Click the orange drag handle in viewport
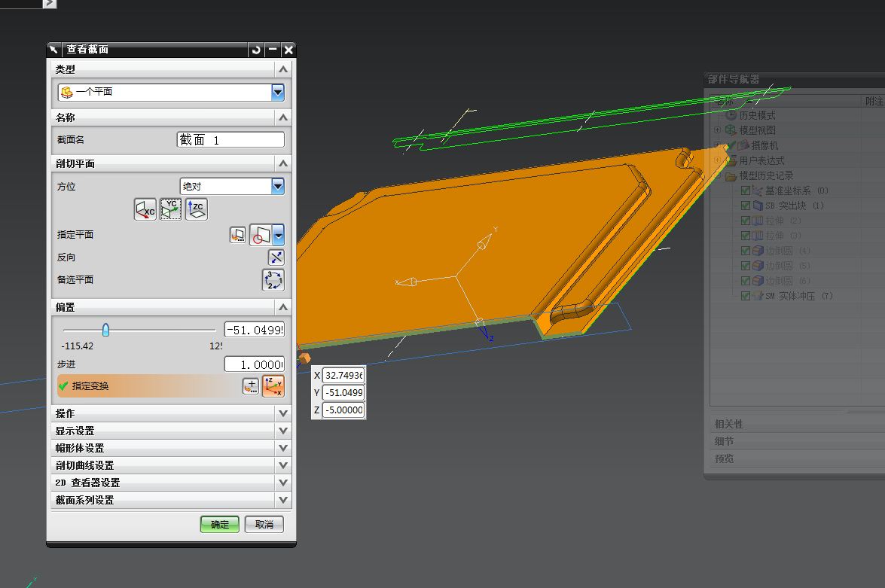885x588 pixels. click(304, 358)
